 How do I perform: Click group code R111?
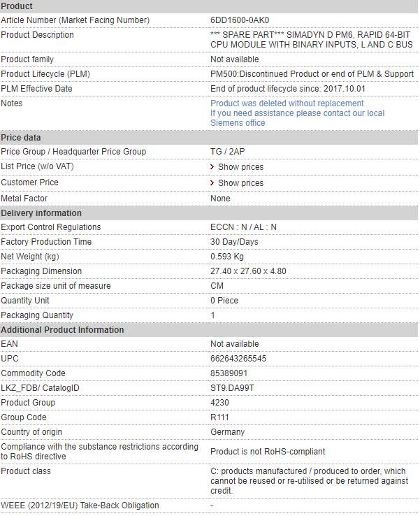coord(219,417)
